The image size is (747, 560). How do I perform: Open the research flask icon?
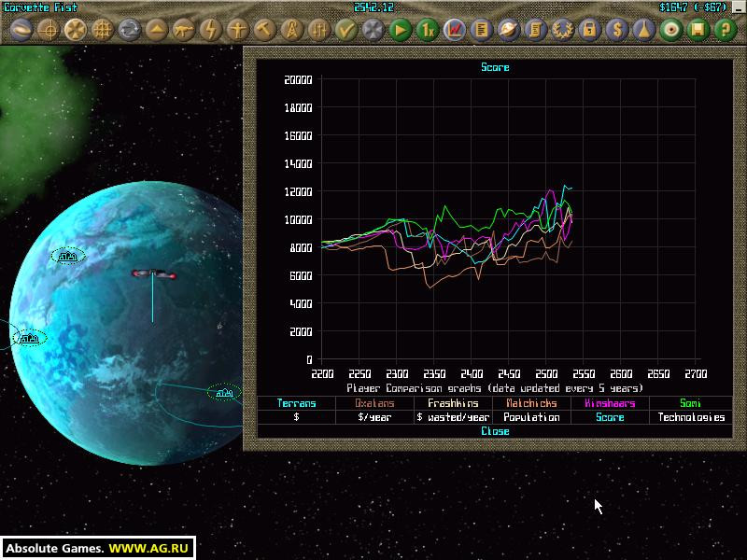pos(644,30)
